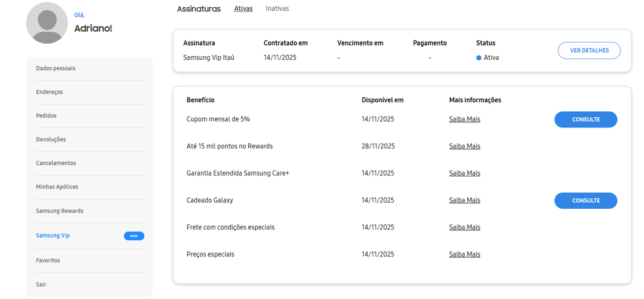The height and width of the screenshot is (299, 644).
Task: Click the Assinaturas heading
Action: 199,9
